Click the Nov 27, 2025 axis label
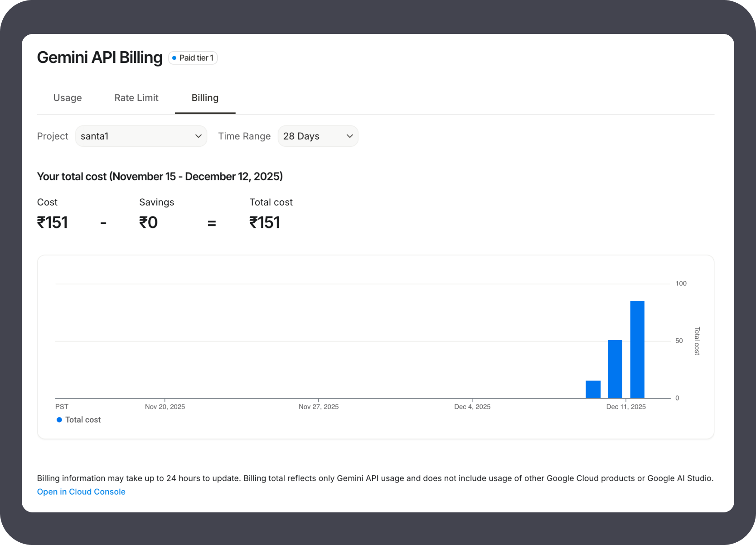This screenshot has height=545, width=756. [x=319, y=407]
